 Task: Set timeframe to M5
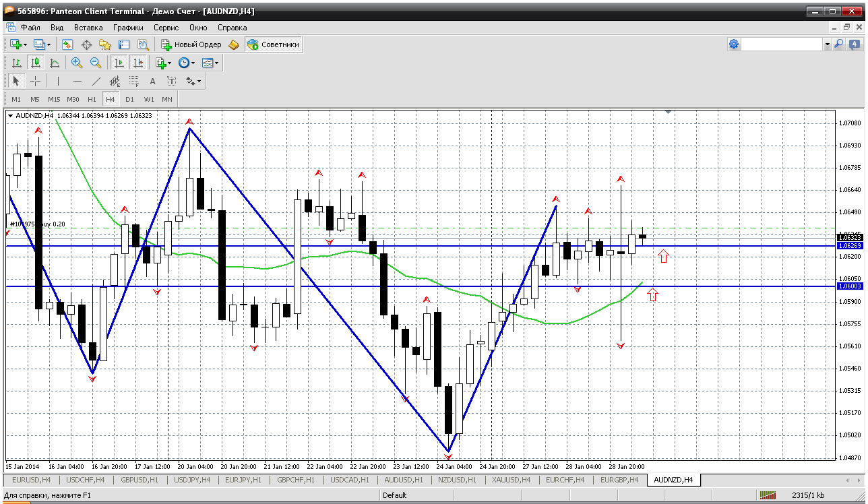click(x=35, y=99)
